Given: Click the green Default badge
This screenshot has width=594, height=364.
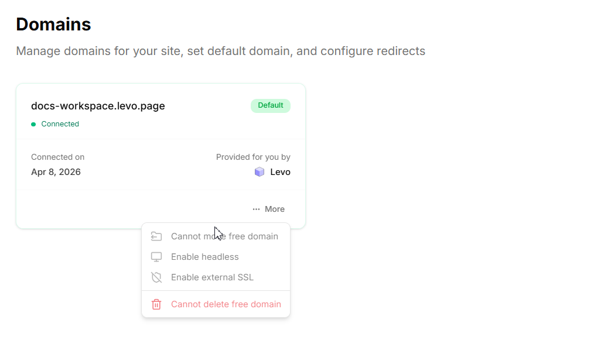Looking at the screenshot, I should (x=271, y=105).
